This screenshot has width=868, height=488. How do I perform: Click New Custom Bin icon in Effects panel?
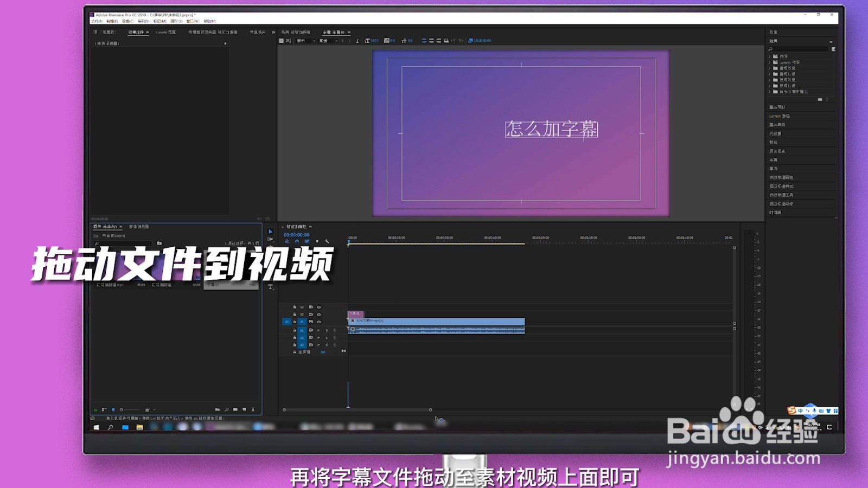point(820,99)
